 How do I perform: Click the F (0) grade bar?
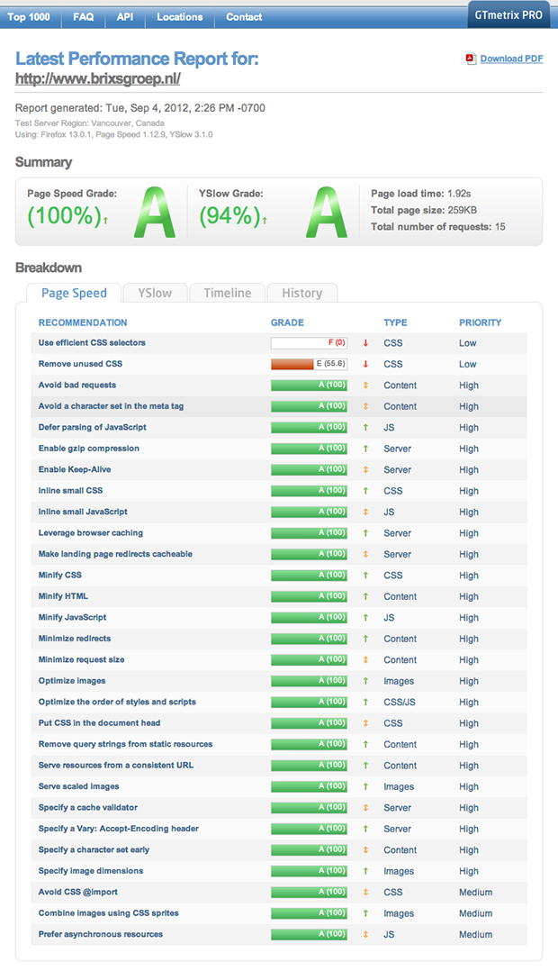click(309, 343)
